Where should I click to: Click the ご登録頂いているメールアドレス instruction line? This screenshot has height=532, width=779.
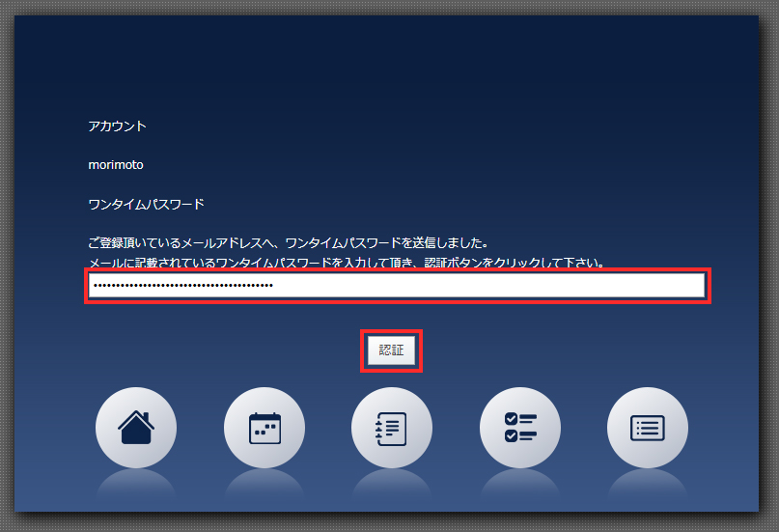click(x=287, y=242)
